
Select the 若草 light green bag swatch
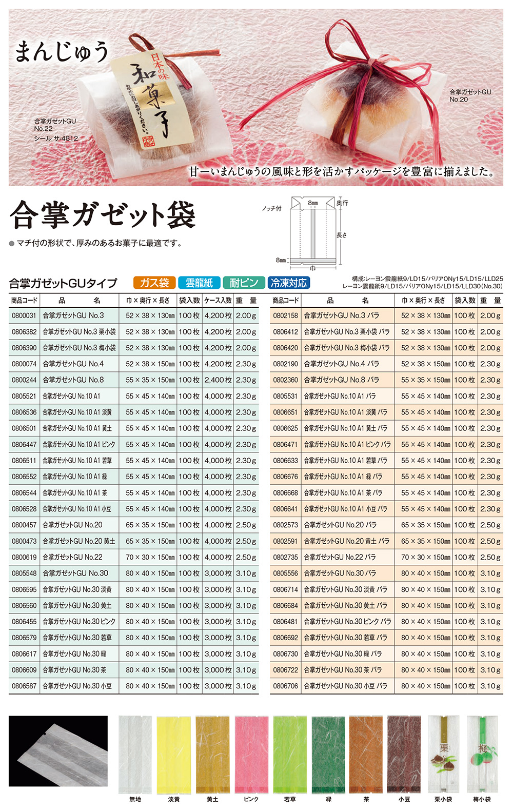[x=290, y=754]
